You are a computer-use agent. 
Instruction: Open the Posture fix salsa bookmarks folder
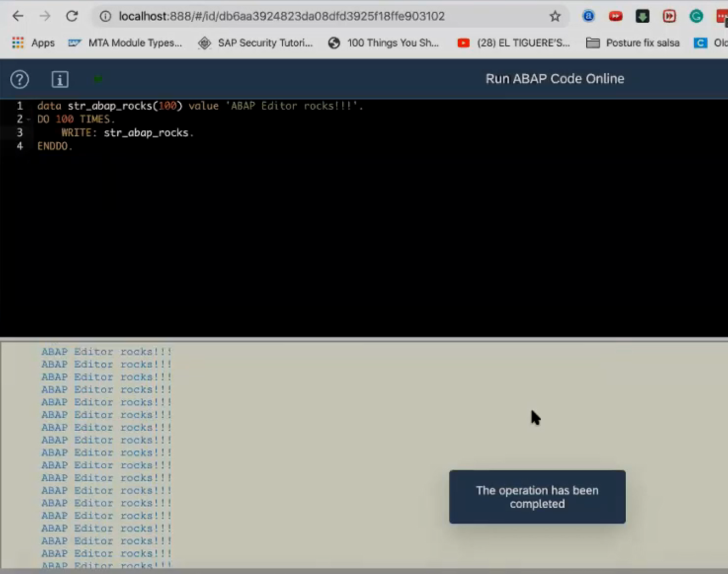coord(633,43)
